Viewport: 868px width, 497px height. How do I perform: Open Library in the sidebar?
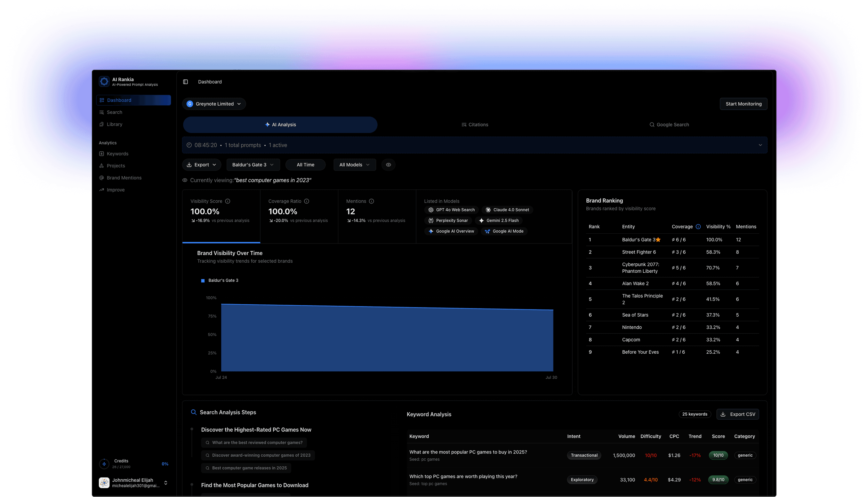click(114, 124)
